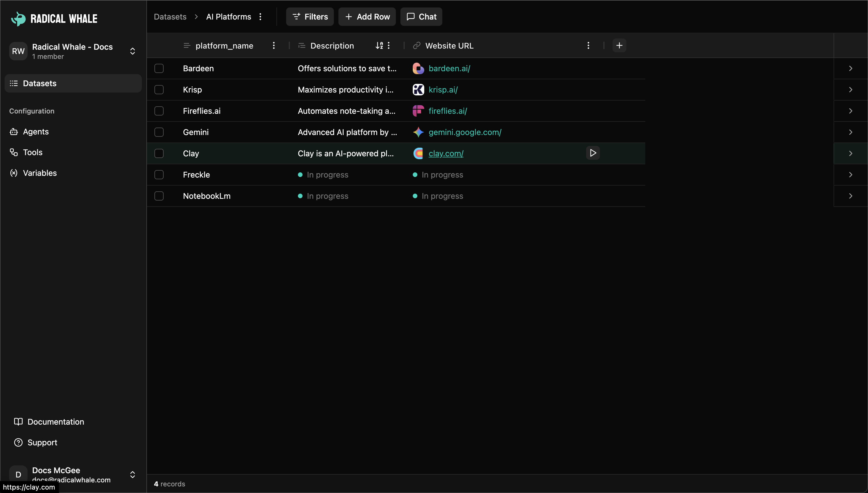Click the Support question-mark icon

[x=19, y=442]
